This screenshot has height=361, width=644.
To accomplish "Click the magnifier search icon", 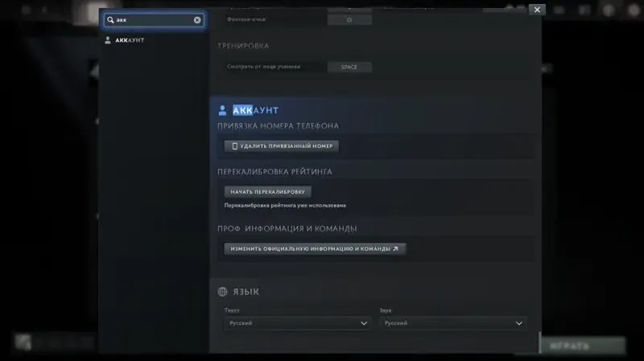I will point(110,19).
